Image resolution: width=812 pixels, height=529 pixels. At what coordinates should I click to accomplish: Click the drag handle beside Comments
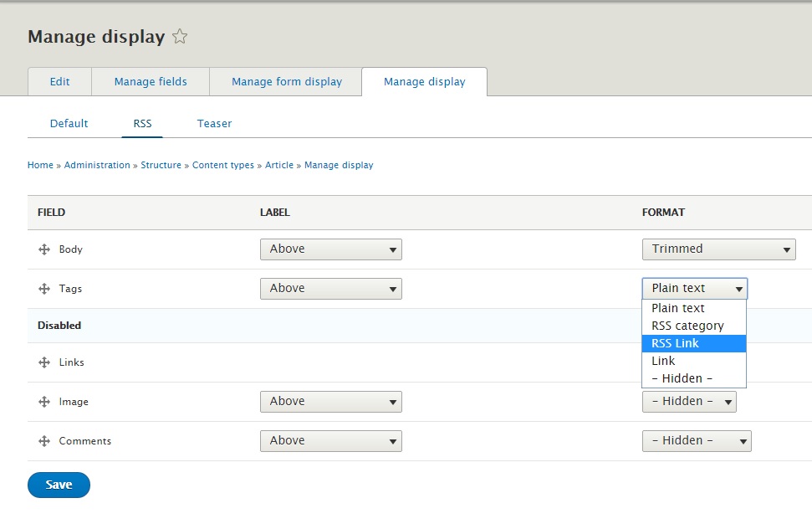44,440
